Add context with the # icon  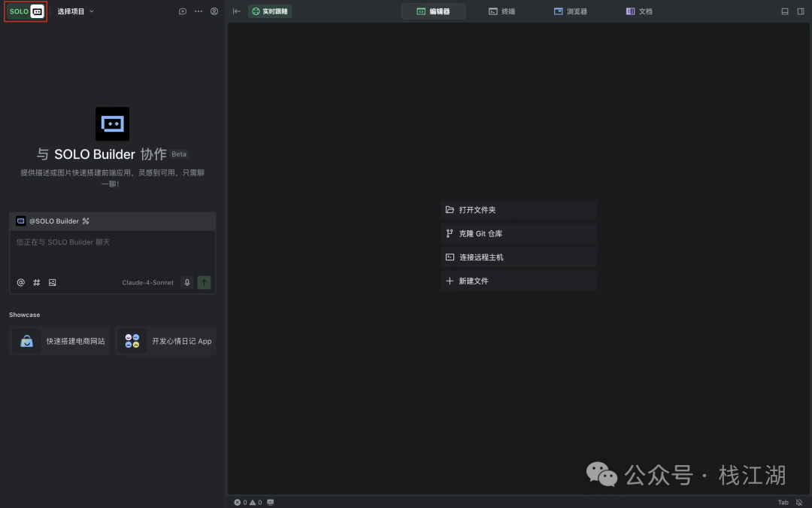tap(37, 282)
